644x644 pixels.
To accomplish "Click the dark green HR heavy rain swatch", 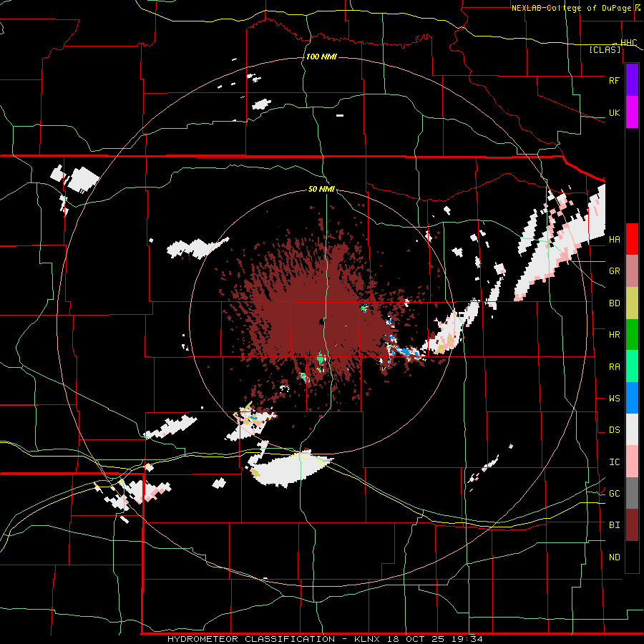I will click(632, 335).
